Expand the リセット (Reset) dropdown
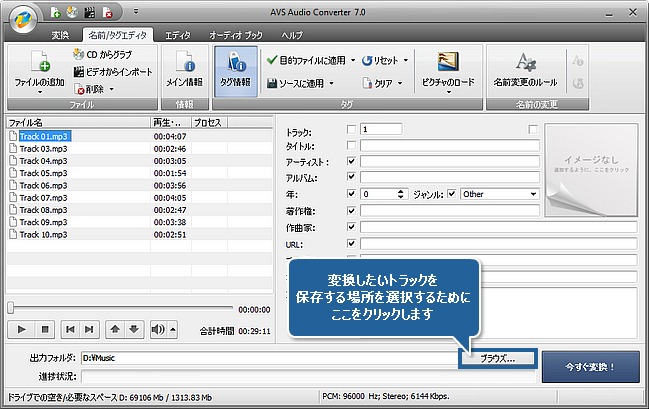 pos(407,60)
